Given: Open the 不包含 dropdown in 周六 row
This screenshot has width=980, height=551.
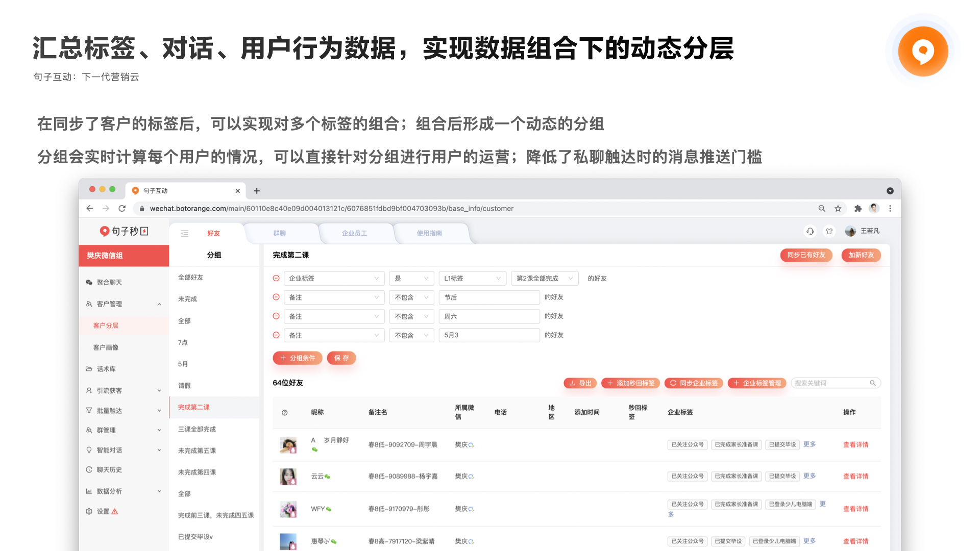Looking at the screenshot, I should click(411, 316).
